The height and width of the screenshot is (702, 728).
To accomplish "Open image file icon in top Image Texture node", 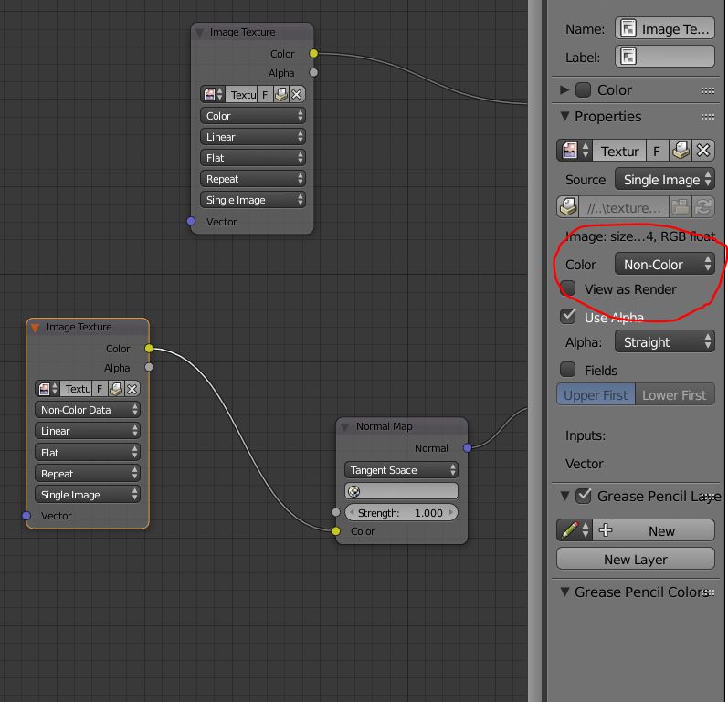I will 281,94.
